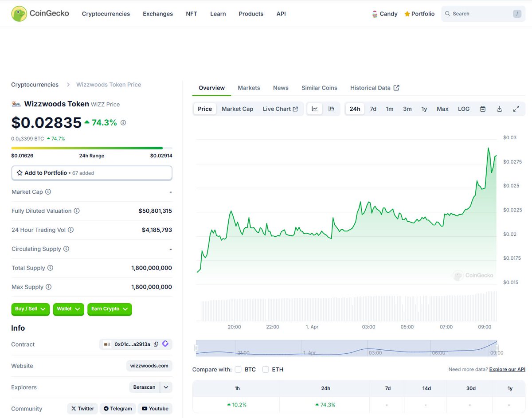Select the 3m time range
This screenshot has height=418, width=532.
click(x=407, y=109)
